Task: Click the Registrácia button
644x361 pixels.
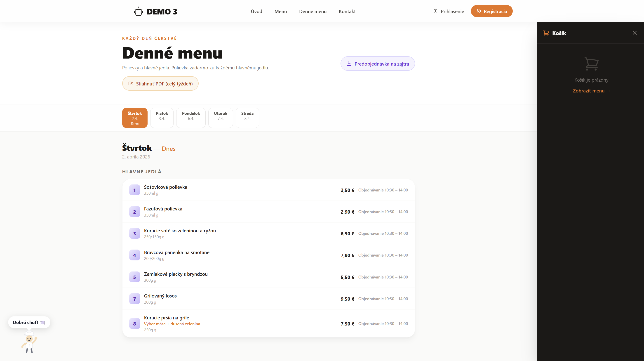Action: tap(491, 11)
